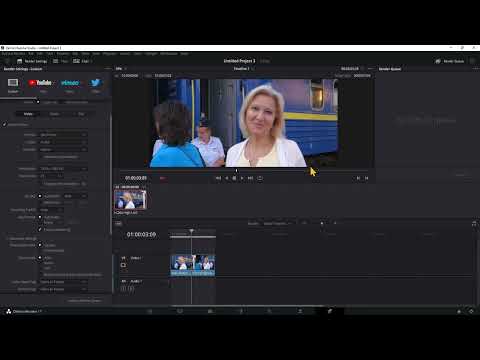The width and height of the screenshot is (480, 360).
Task: Open the Encoder dropdown
Action: point(63,150)
